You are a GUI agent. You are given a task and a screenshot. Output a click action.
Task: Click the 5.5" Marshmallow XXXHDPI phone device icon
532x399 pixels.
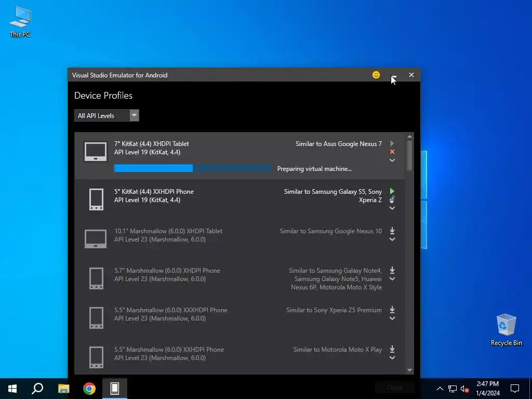tap(96, 317)
